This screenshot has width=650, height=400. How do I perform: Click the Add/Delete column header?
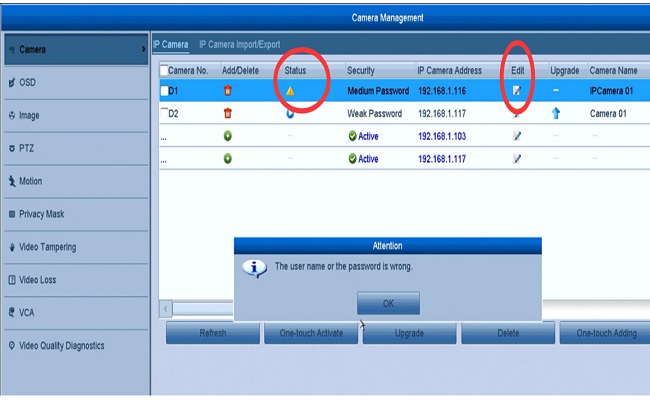240,70
